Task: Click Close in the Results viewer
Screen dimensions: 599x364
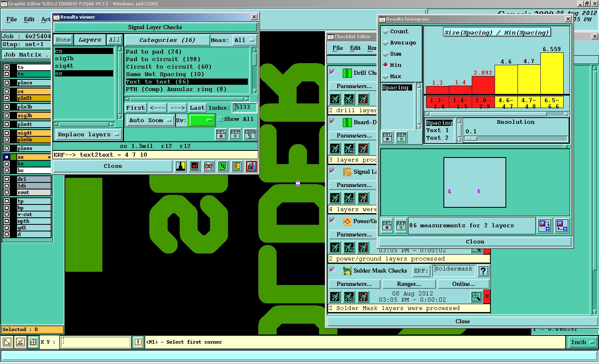Action: coord(113,166)
